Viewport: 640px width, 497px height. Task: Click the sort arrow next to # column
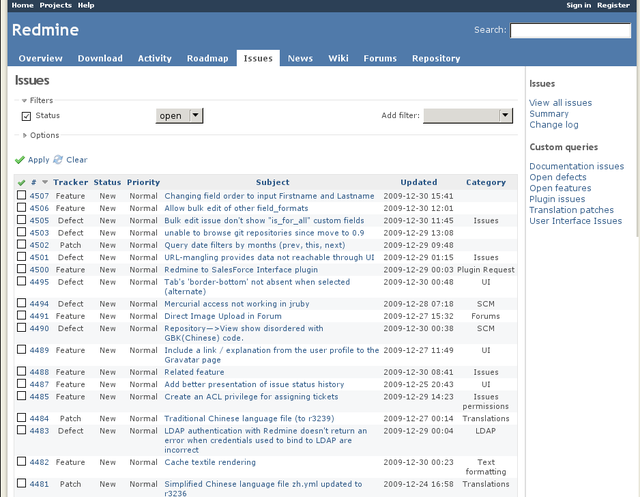click(45, 182)
